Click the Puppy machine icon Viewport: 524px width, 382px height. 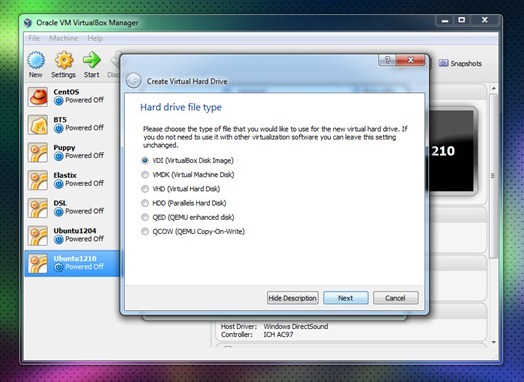37,152
